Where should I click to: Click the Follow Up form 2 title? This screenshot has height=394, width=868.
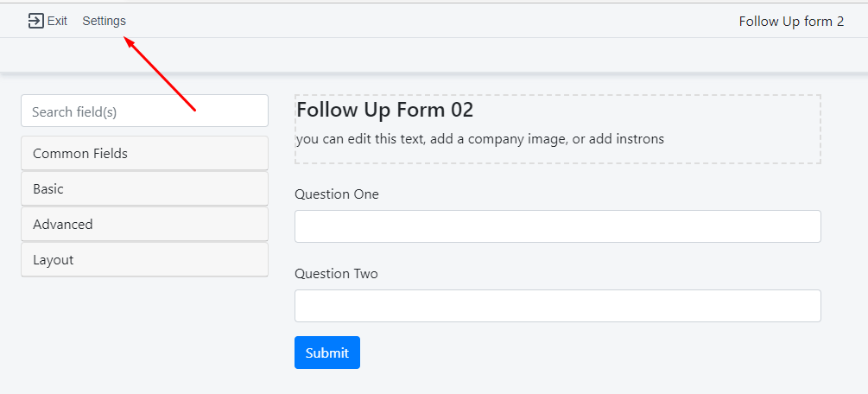[x=791, y=21]
